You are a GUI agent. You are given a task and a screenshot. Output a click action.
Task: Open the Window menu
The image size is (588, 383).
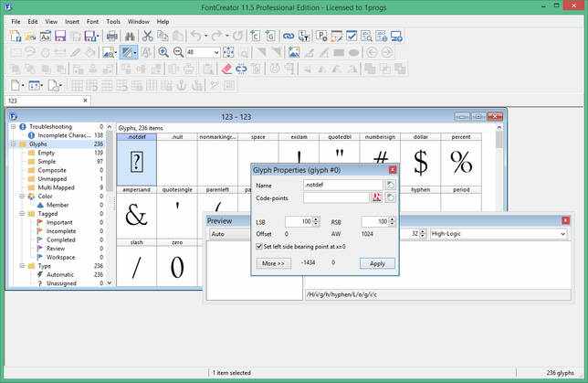click(x=139, y=22)
